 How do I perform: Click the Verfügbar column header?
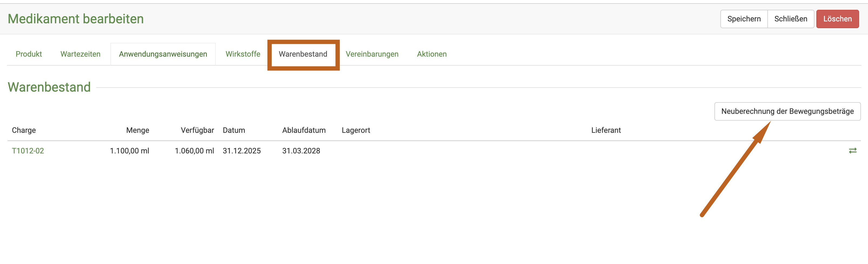[197, 130]
